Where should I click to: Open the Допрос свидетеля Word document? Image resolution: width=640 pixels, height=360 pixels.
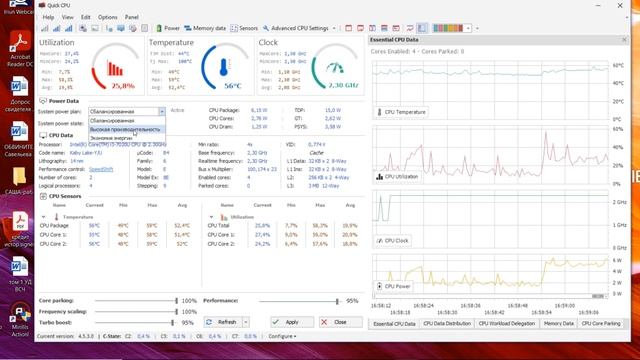click(19, 94)
